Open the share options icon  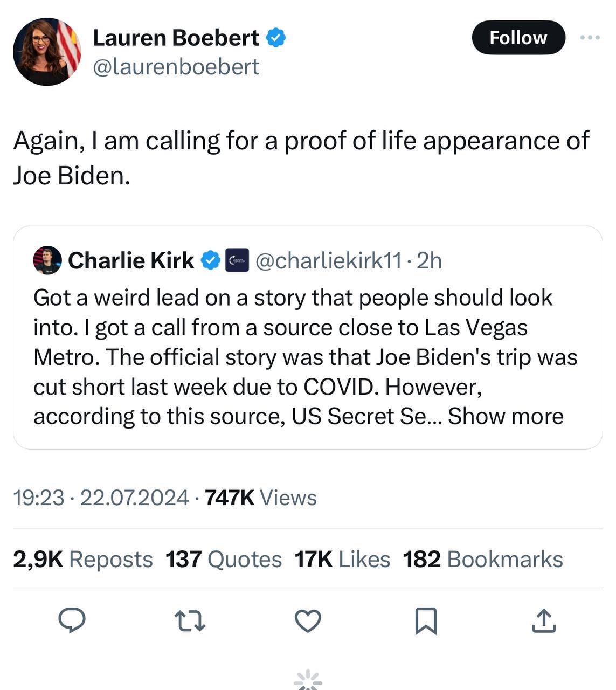pyautogui.click(x=543, y=620)
